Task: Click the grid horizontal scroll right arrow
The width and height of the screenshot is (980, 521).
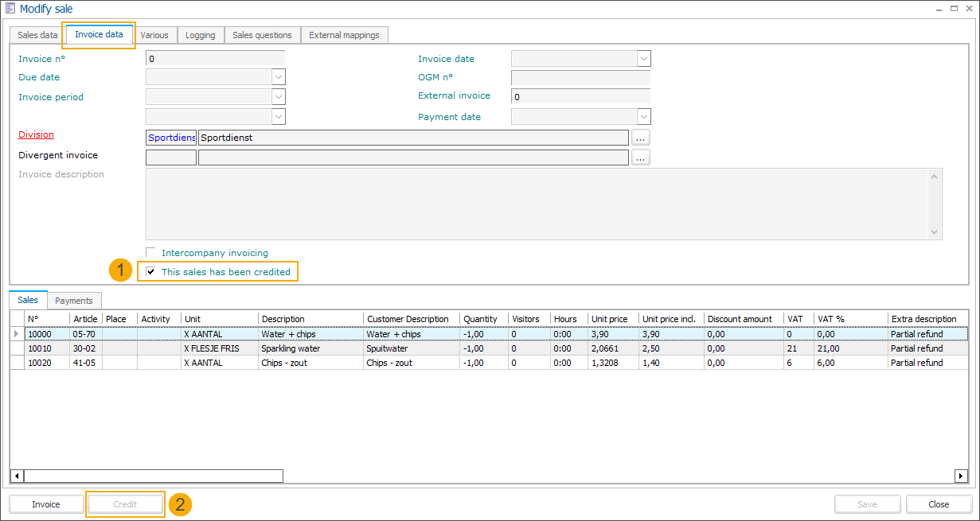Action: point(961,476)
